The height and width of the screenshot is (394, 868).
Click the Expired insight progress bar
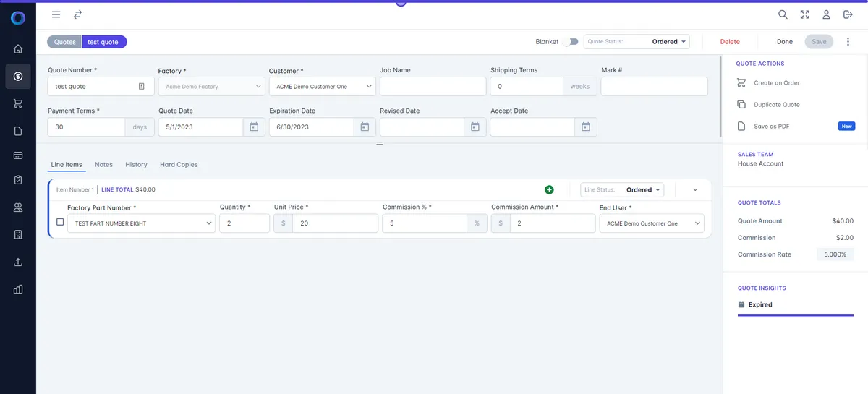pyautogui.click(x=796, y=315)
